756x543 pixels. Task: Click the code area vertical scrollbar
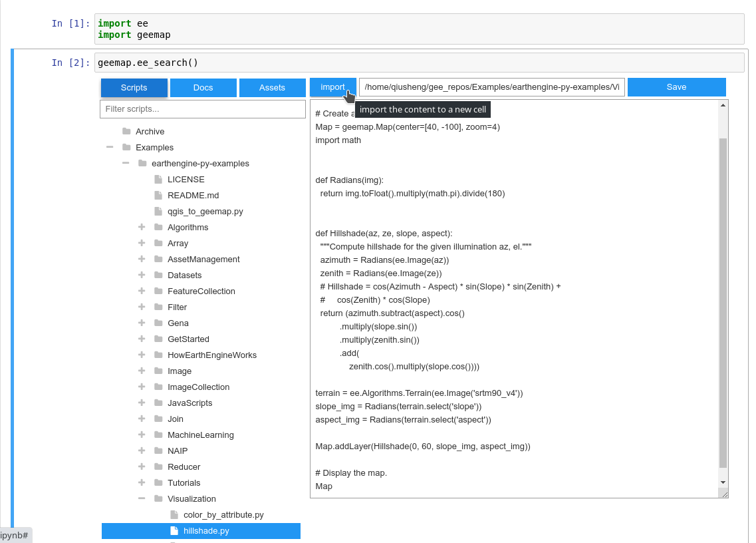pyautogui.click(x=723, y=299)
